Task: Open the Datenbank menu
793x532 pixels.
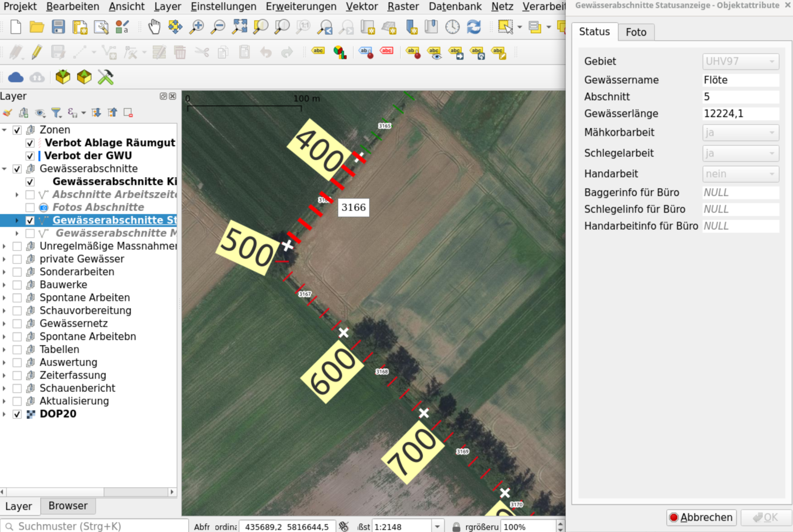Action: pos(455,7)
